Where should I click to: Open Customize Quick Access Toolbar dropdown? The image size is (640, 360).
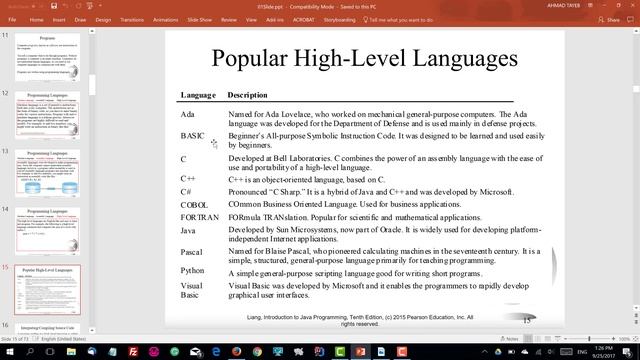point(100,6)
